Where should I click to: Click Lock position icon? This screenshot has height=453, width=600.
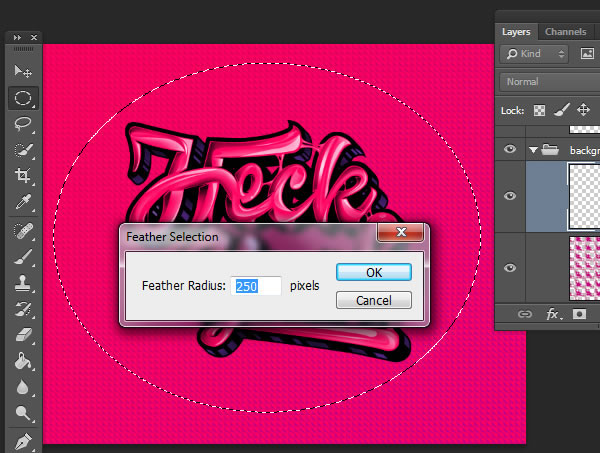(583, 110)
